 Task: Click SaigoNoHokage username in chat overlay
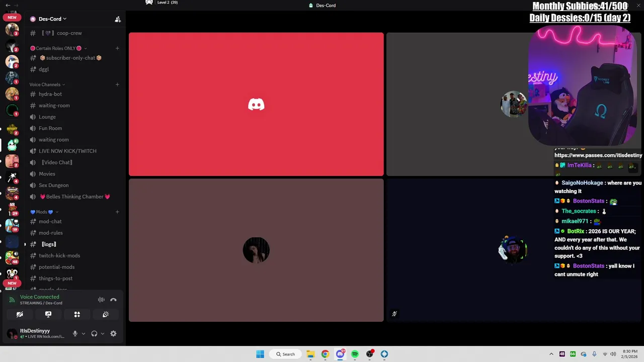[x=582, y=183]
